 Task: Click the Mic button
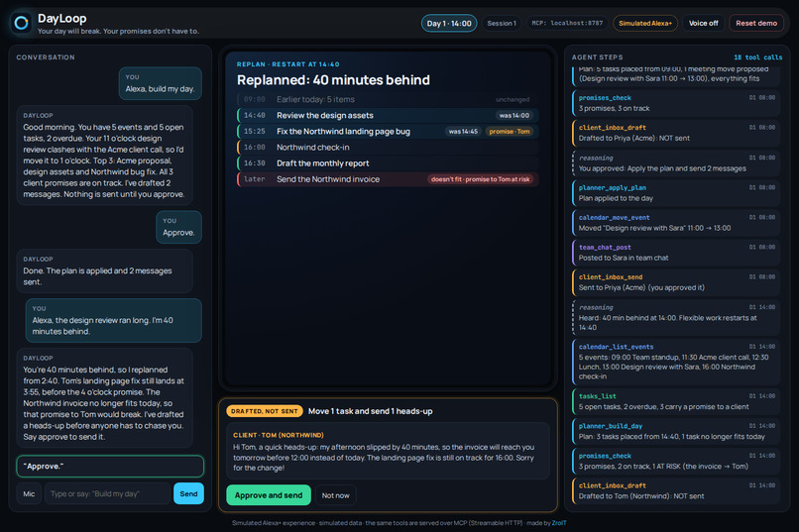coord(29,493)
